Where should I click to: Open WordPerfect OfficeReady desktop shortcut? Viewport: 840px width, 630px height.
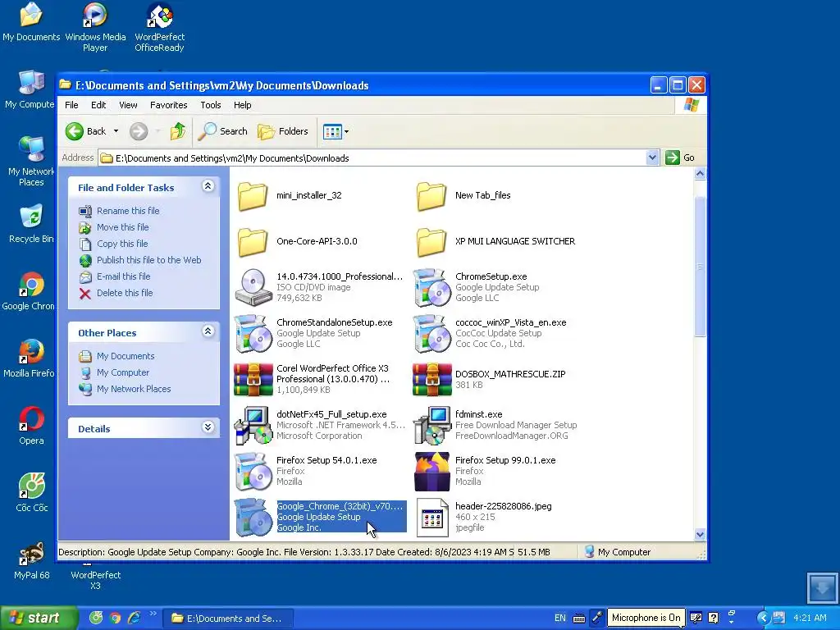point(160,28)
